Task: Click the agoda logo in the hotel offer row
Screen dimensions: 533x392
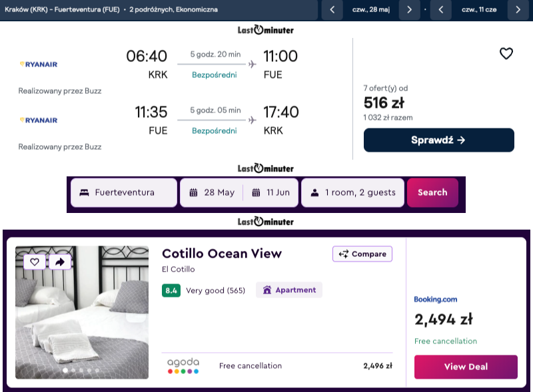Action: click(183, 365)
